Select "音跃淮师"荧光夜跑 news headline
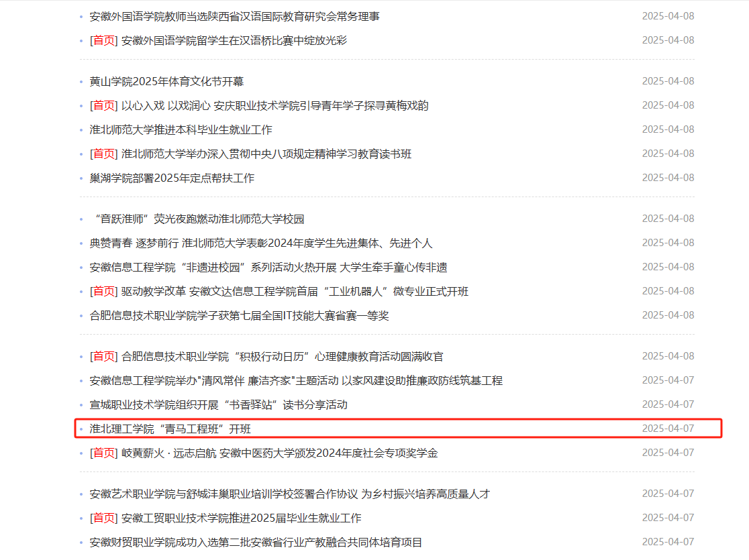The width and height of the screenshot is (749, 560). [x=199, y=219]
